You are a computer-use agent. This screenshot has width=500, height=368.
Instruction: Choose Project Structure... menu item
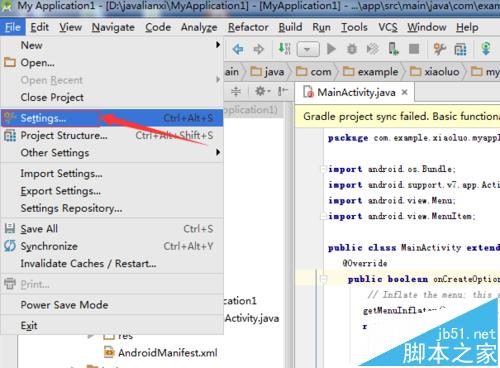(112, 135)
